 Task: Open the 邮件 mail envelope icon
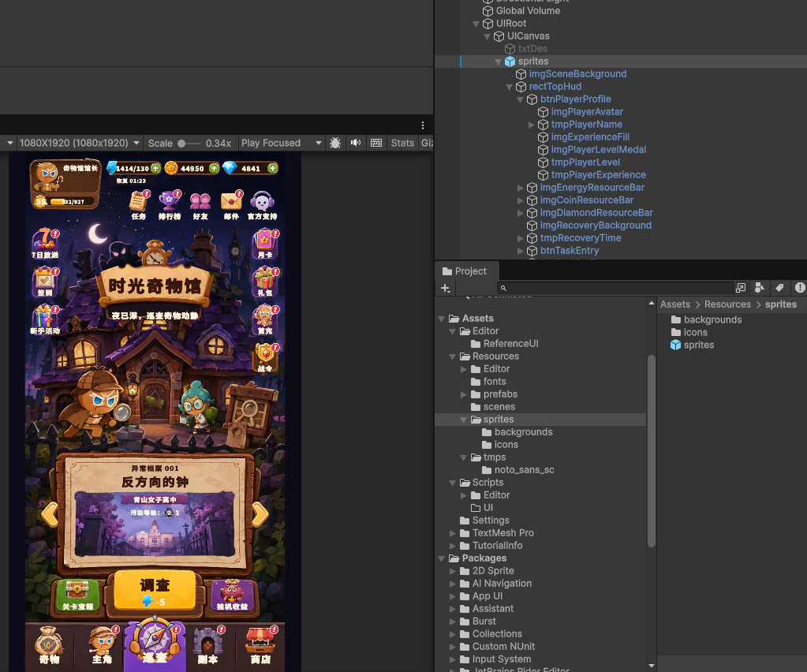point(232,205)
